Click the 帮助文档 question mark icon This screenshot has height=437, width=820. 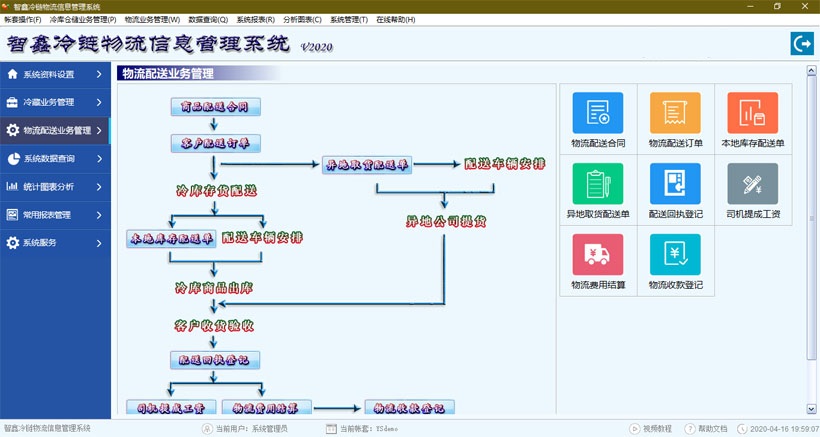[690, 429]
